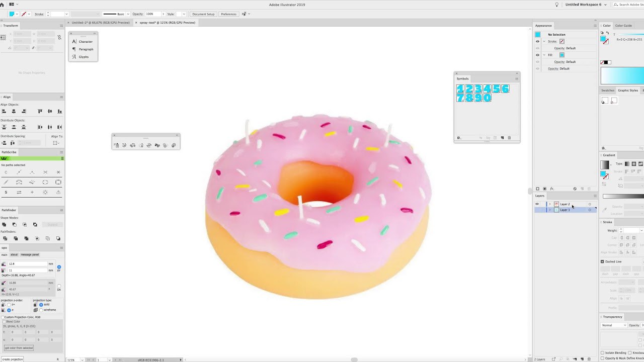Screen dimensions: 644x362
Task: Click the Horizontal Align Right icon
Action: 23,111
